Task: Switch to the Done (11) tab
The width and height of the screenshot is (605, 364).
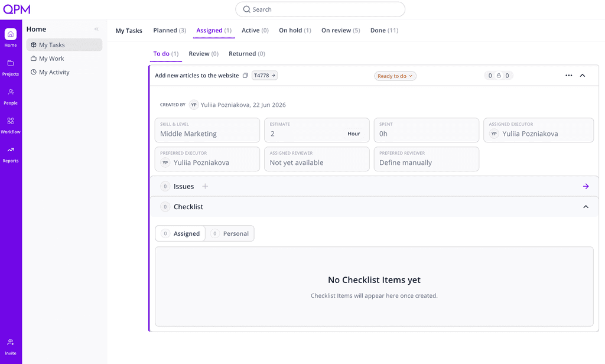Action: pos(384,30)
